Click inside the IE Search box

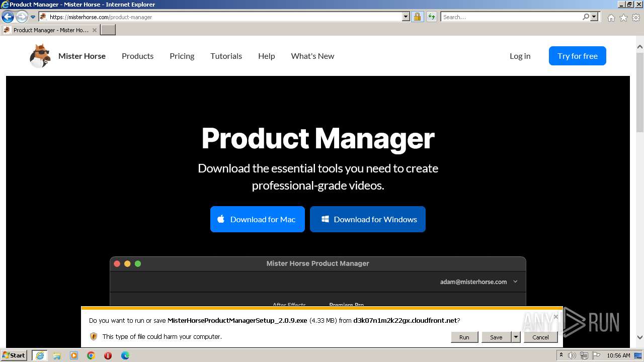[511, 17]
